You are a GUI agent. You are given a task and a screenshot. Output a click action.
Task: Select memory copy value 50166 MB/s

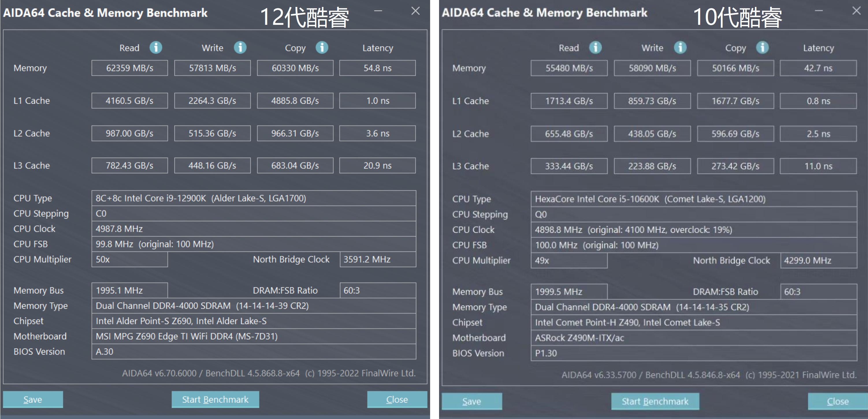[736, 68]
